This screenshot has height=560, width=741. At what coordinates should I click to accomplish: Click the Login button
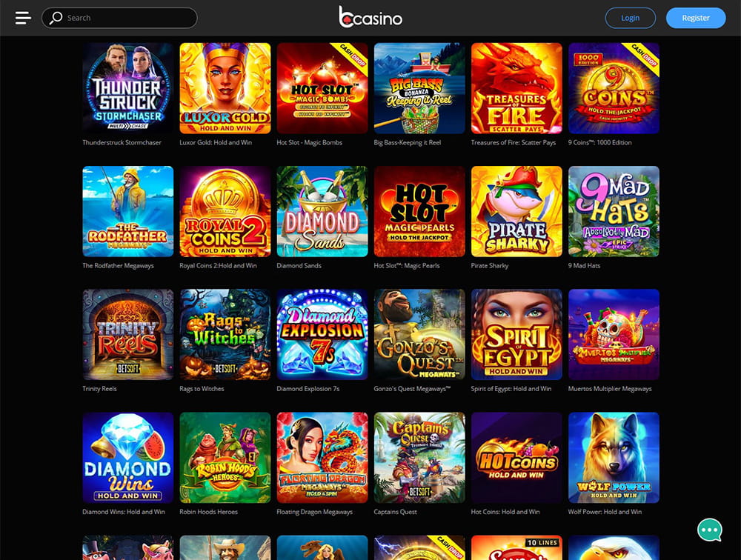(630, 18)
